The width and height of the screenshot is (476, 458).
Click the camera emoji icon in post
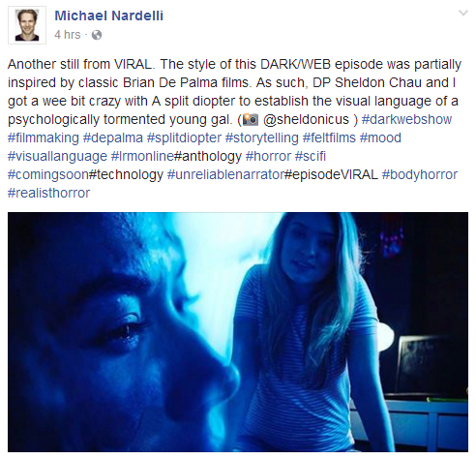tap(251, 119)
